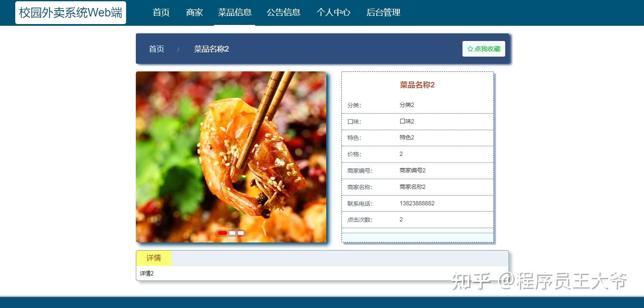Screen dimensions: 644x308
Task: Open the 后台管理 section
Action: (383, 13)
